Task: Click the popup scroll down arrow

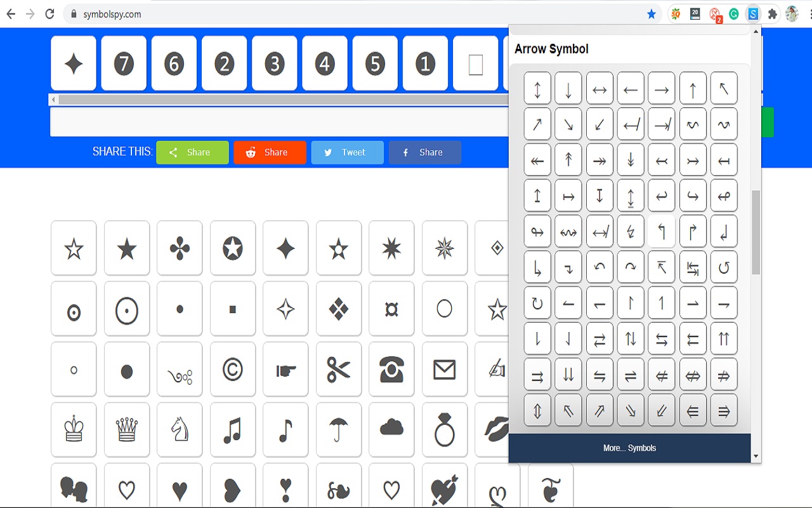Action: 756,456
